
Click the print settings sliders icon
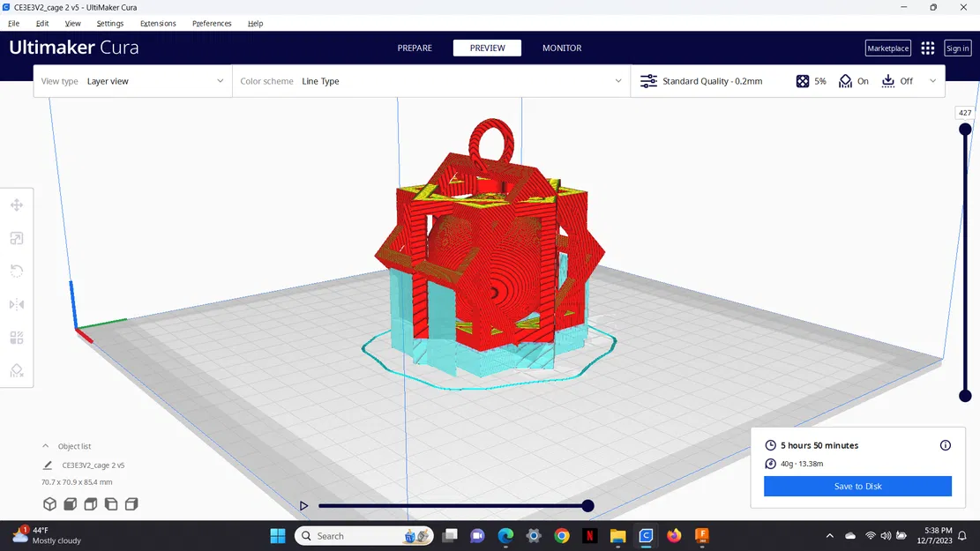[648, 81]
